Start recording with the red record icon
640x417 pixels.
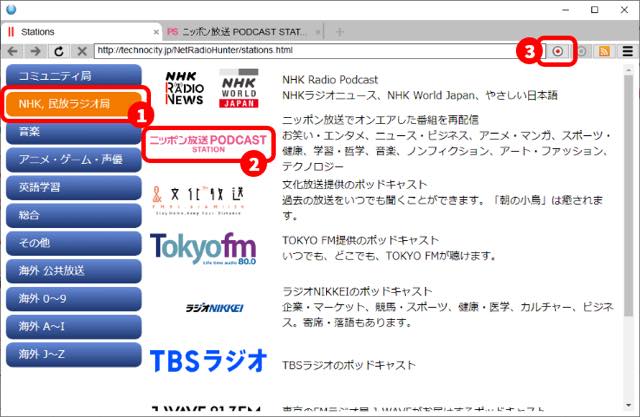tap(558, 51)
